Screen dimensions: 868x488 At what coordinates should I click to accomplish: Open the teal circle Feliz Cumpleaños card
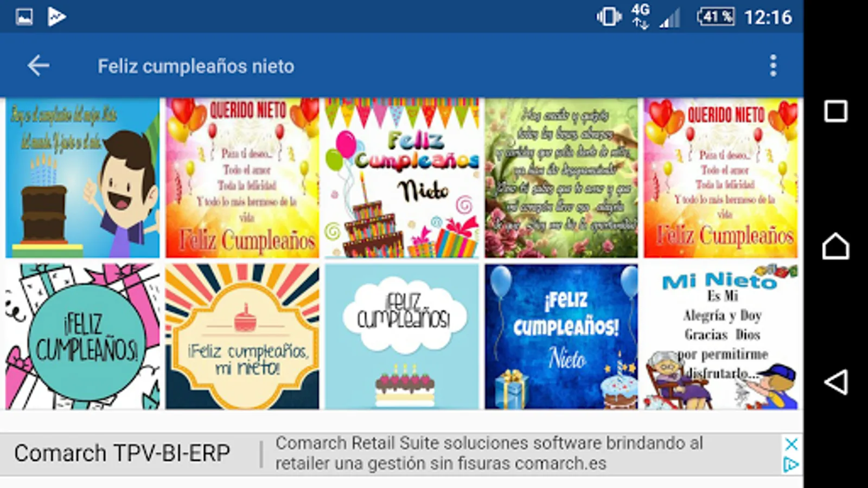point(82,336)
